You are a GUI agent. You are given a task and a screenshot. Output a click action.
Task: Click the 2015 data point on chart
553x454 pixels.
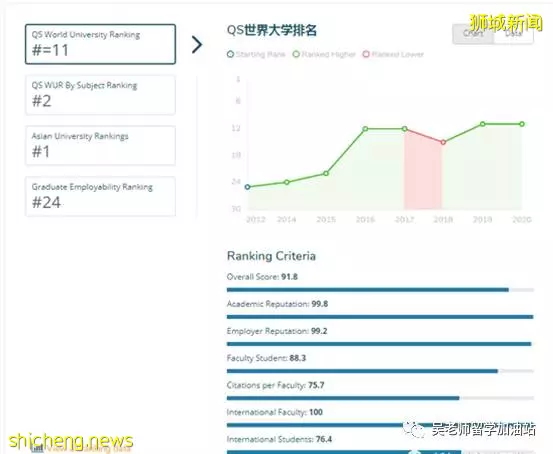point(326,174)
